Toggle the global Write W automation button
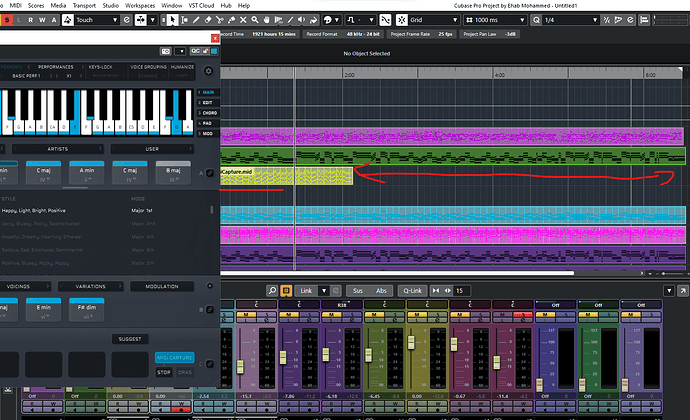Screen dimensions: 690x420 point(42,20)
